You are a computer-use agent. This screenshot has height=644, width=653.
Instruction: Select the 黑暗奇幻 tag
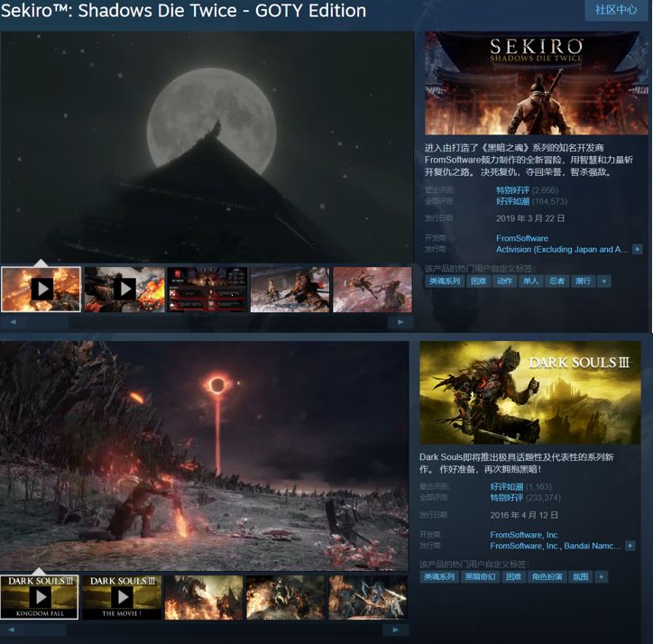click(480, 577)
